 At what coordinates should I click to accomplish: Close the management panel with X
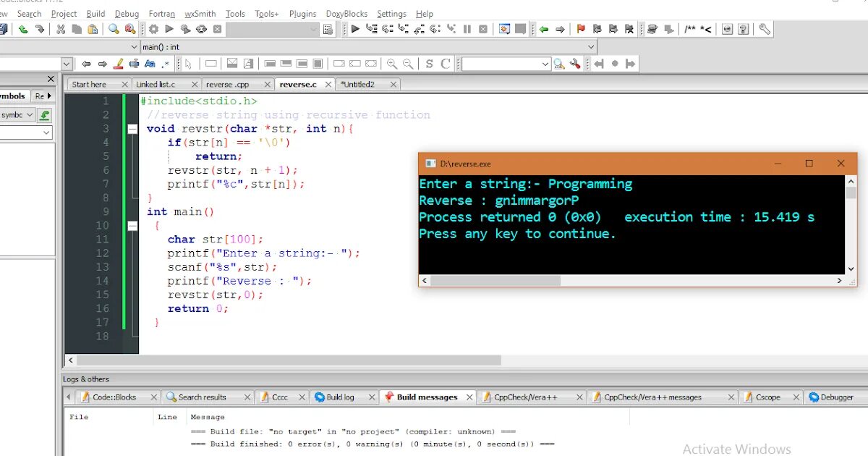point(50,79)
